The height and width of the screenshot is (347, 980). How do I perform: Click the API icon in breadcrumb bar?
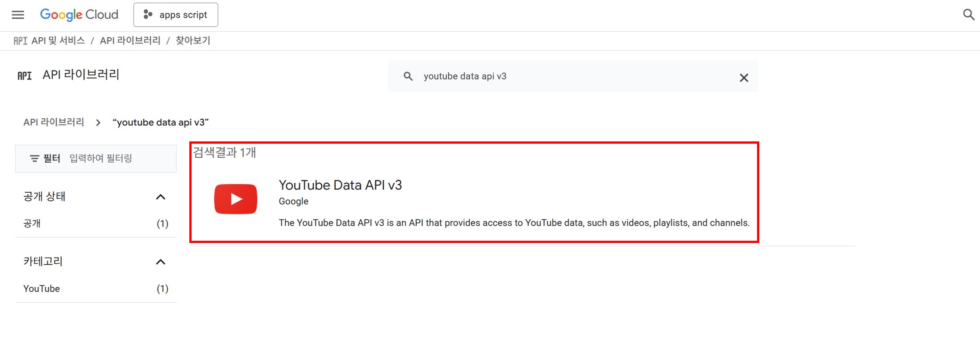point(20,41)
